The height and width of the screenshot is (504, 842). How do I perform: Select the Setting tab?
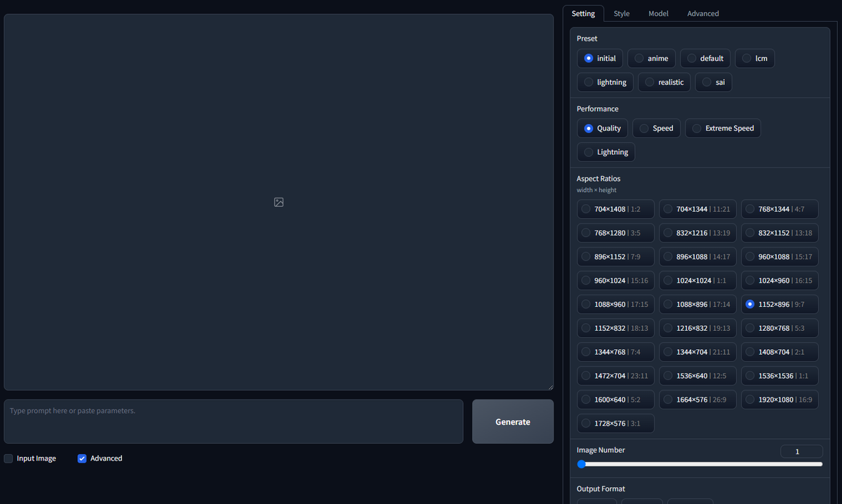(x=583, y=13)
